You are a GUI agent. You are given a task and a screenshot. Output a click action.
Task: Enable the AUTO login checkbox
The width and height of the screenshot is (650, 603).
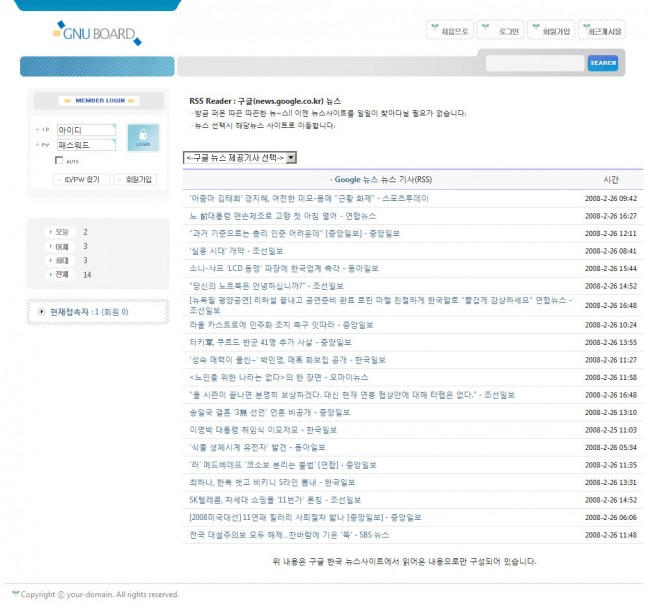(x=60, y=161)
